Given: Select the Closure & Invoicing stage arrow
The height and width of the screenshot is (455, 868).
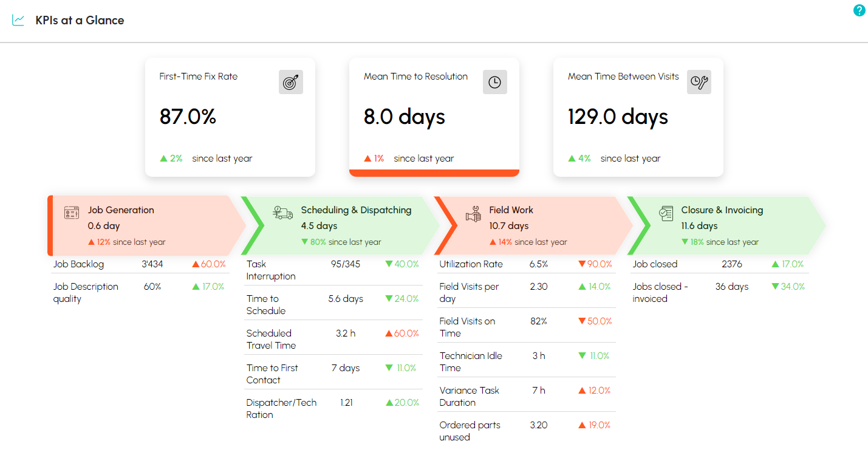Looking at the screenshot, I should [726, 225].
